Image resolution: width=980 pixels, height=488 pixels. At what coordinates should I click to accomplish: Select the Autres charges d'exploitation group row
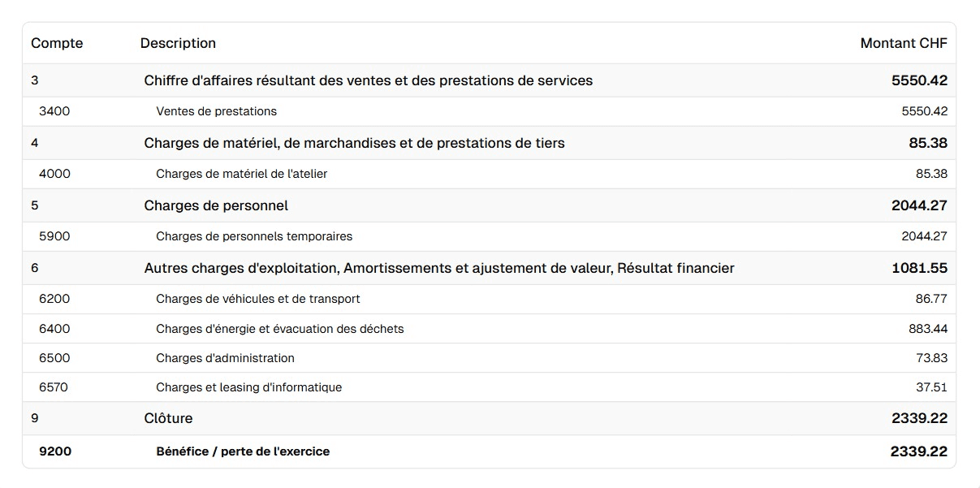(x=438, y=268)
